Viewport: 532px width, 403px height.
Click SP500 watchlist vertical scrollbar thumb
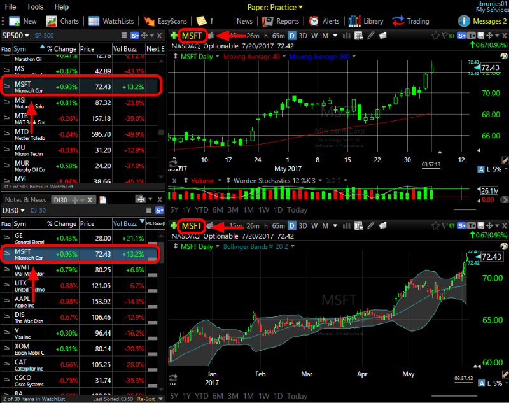tap(161, 132)
